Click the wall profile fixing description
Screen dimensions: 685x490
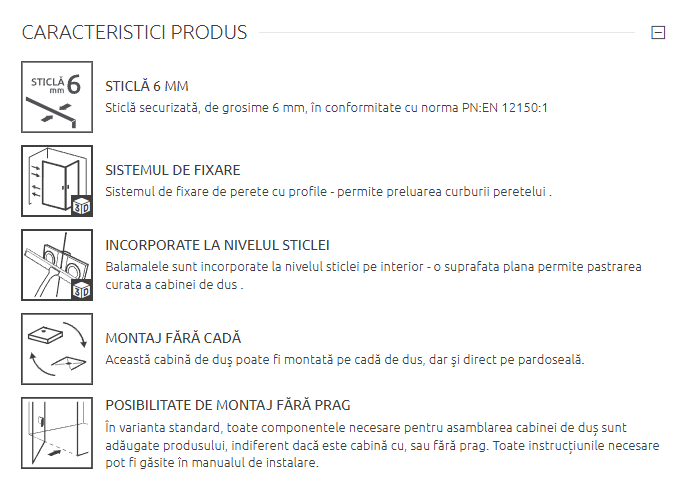(328, 191)
